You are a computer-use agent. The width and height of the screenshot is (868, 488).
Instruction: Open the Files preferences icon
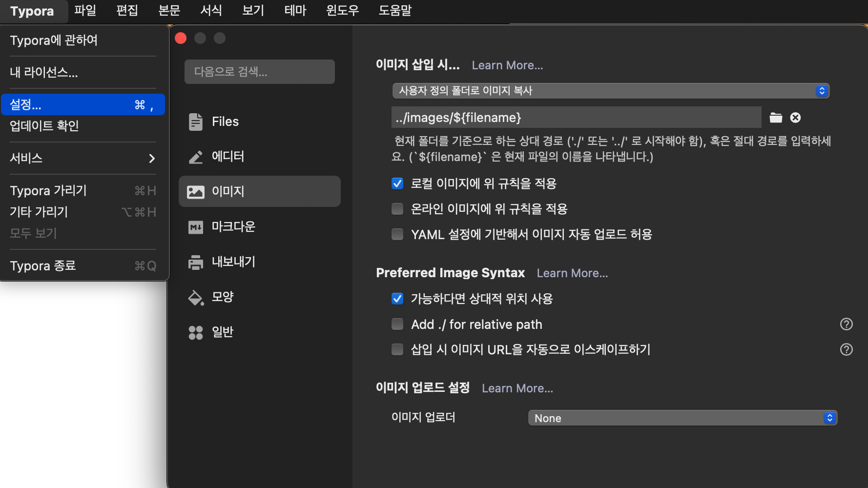[x=196, y=122]
